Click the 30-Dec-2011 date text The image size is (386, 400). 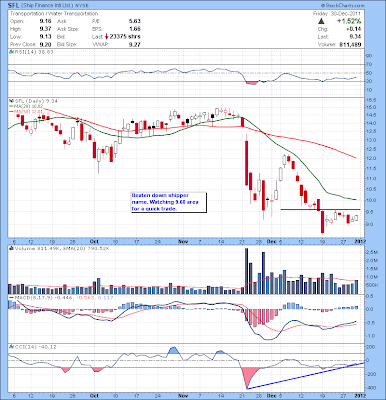pyautogui.click(x=346, y=14)
